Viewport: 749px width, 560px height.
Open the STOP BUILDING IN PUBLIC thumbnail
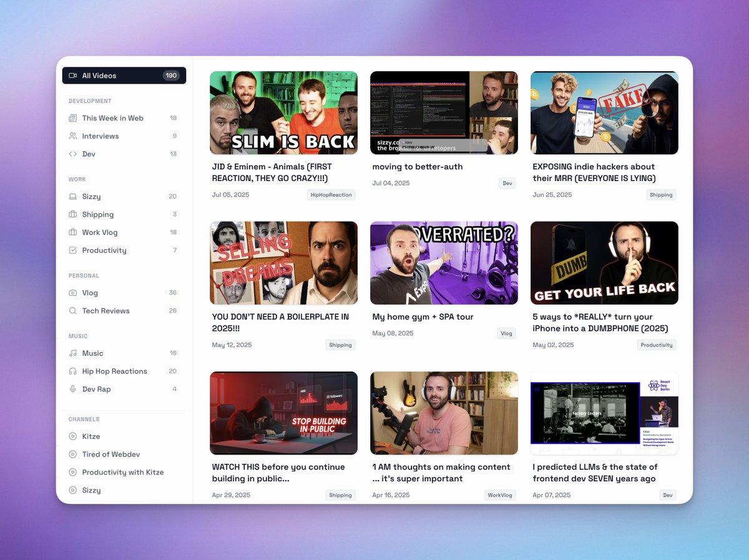pyautogui.click(x=283, y=413)
